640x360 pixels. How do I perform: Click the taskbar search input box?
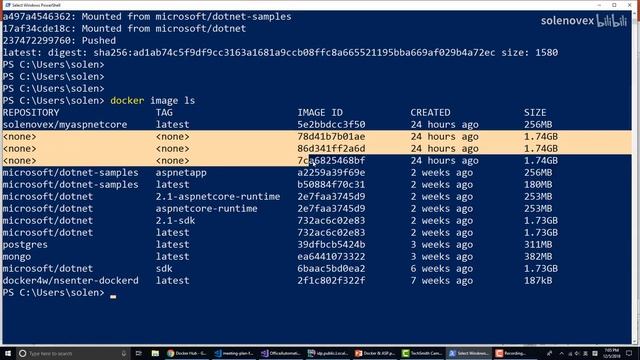point(73,353)
